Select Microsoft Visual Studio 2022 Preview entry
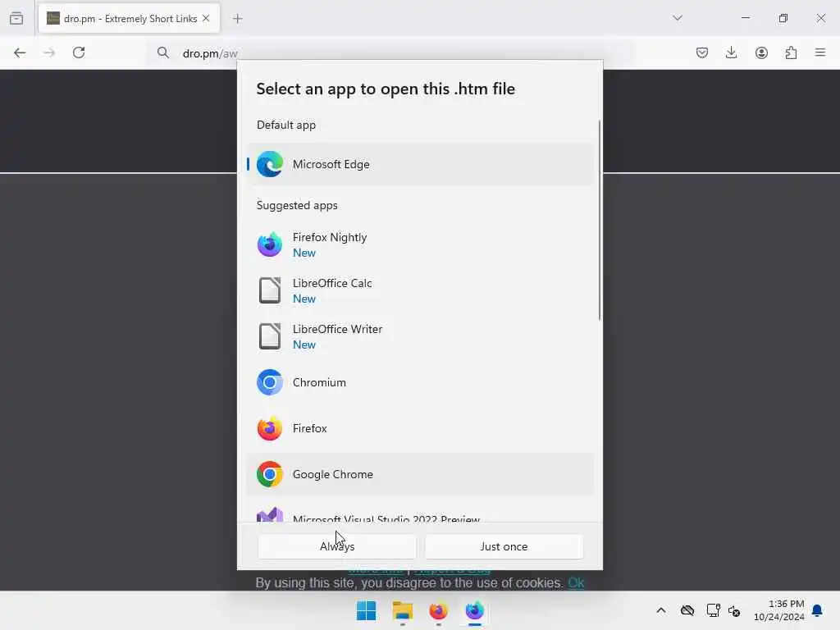 421,515
